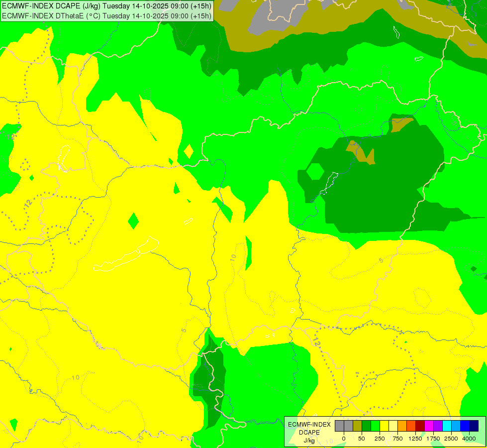Select the cyan legend swatch before 2500
The image size is (487, 448).
(x=447, y=426)
